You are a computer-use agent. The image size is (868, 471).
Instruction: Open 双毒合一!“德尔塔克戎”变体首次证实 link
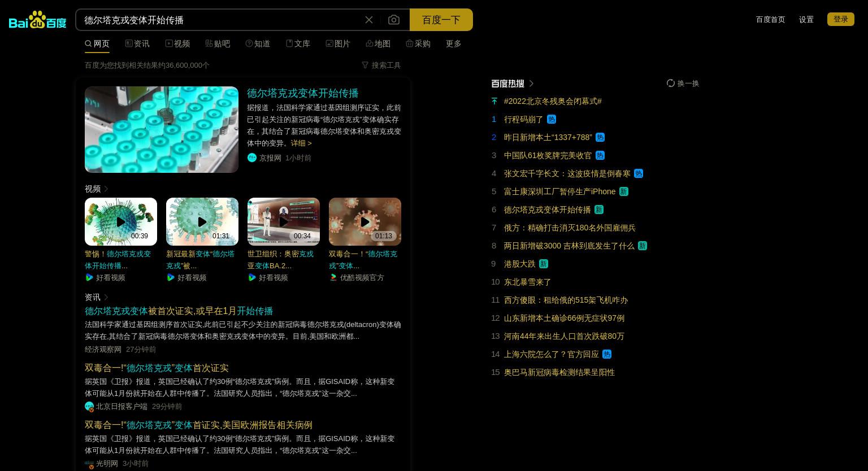point(157,368)
